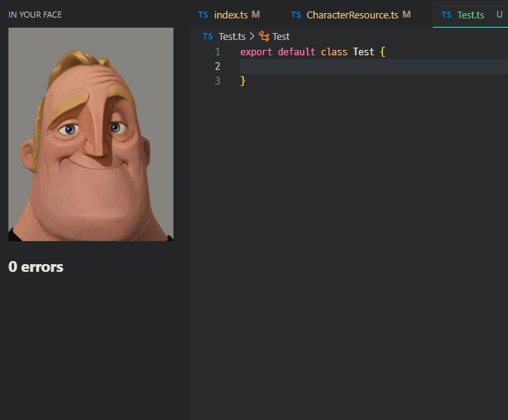Click the '0 errors' text
The height and width of the screenshot is (420, 508).
coord(35,266)
